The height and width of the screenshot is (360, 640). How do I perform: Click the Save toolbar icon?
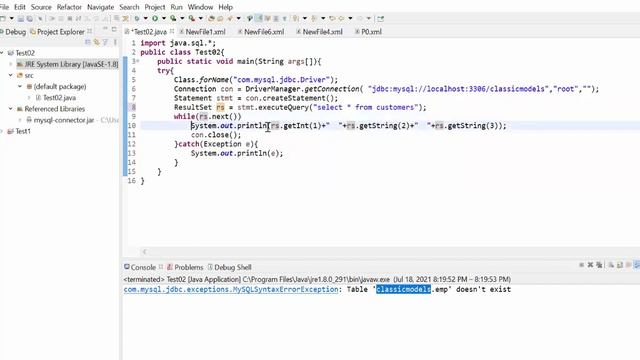click(x=20, y=18)
